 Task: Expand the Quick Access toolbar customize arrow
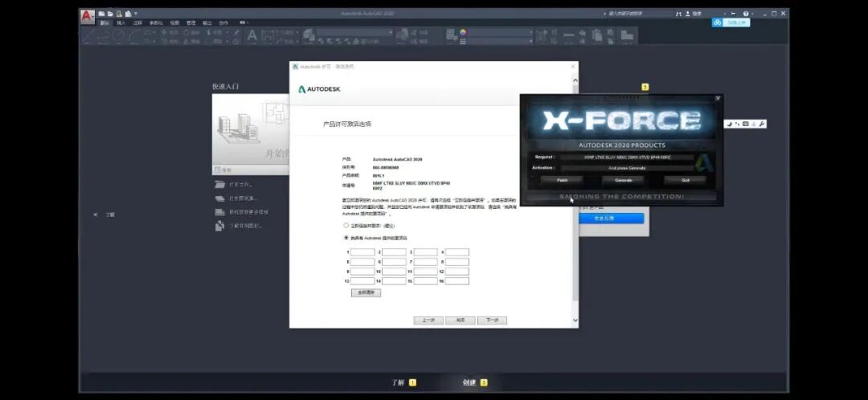tap(136, 14)
